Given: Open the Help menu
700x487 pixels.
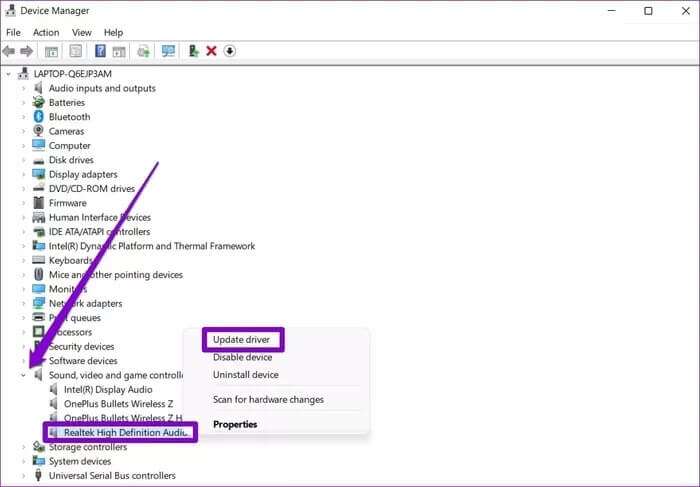Looking at the screenshot, I should click(113, 33).
